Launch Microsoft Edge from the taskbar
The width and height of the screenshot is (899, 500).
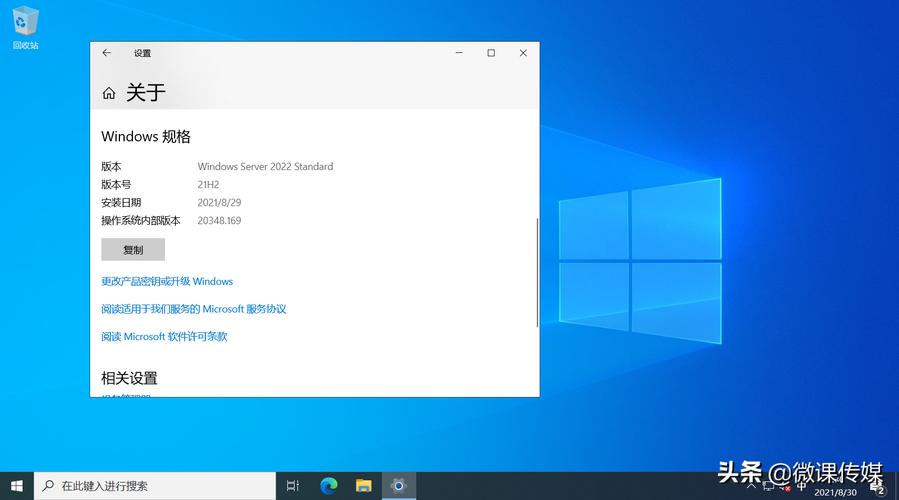329,486
